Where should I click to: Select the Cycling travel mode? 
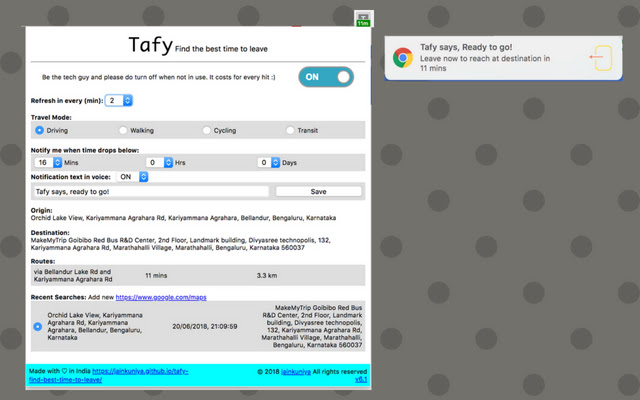tap(207, 130)
